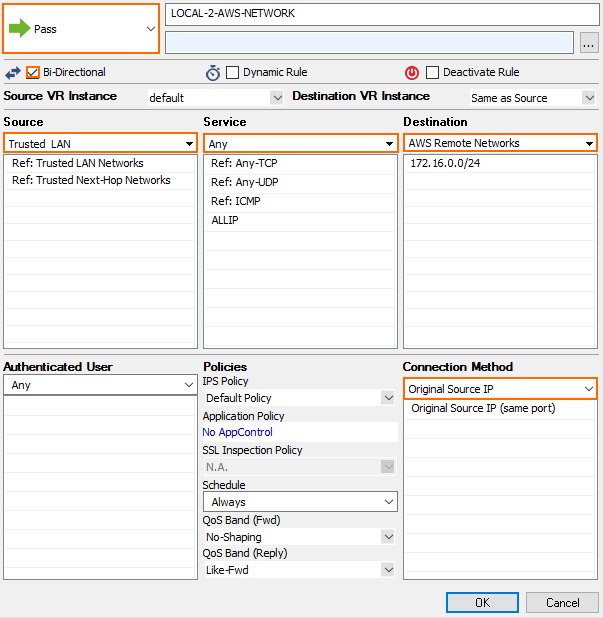Click the Bi-Directional arrows icon
The image size is (603, 618).
coord(13,73)
